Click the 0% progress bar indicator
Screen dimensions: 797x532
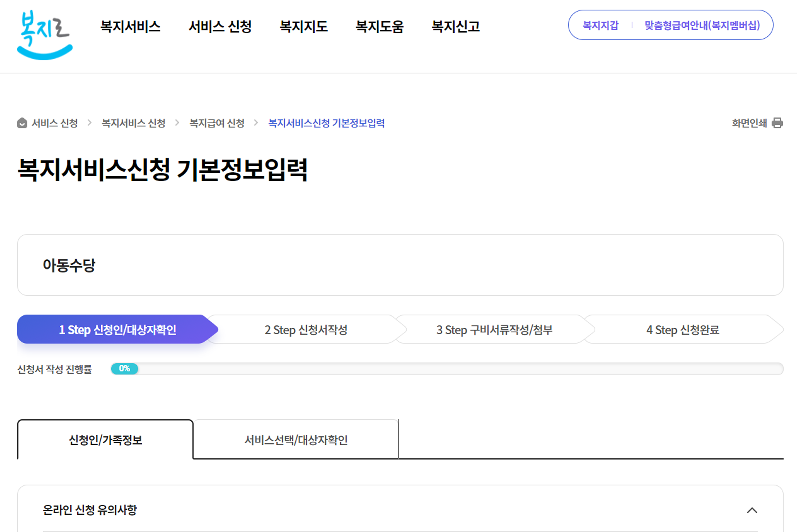(x=124, y=368)
